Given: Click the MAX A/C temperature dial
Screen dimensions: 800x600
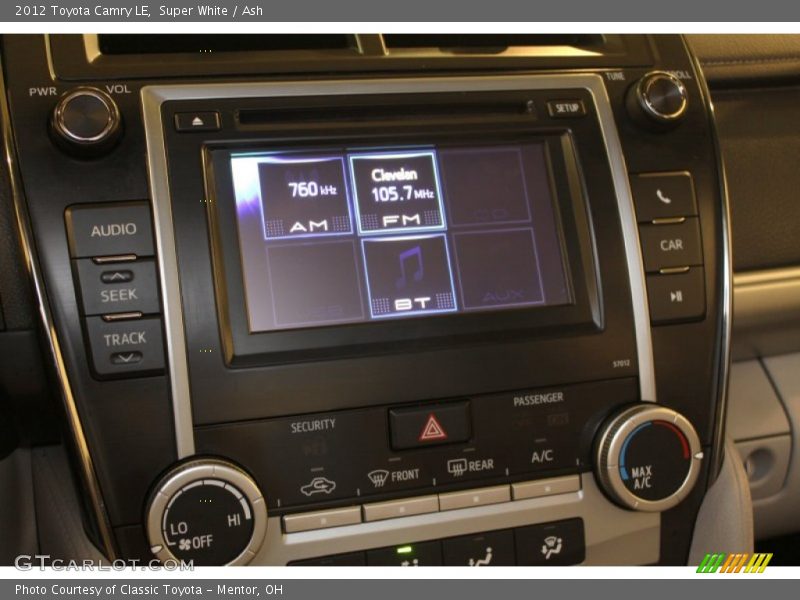Looking at the screenshot, I should point(648,459).
